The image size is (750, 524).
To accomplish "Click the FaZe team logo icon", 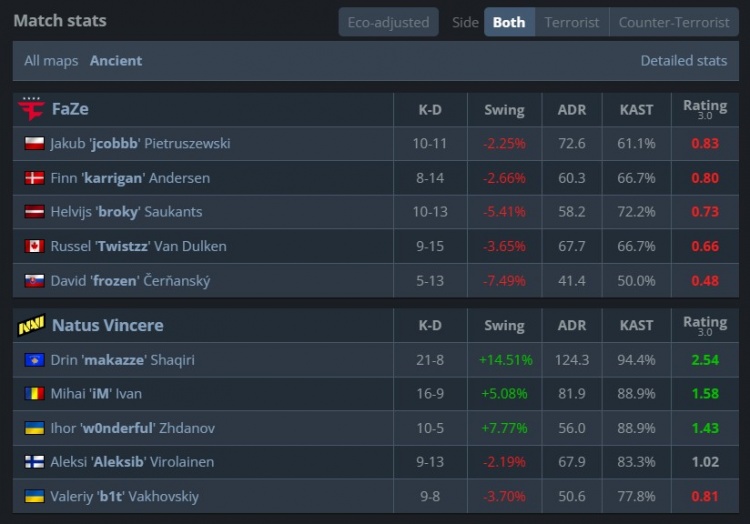I will click(x=31, y=109).
